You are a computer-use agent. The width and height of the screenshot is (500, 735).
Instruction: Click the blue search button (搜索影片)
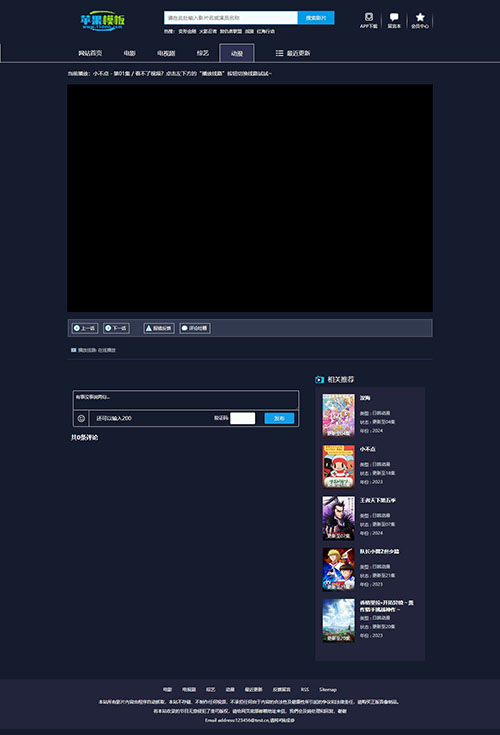click(x=316, y=18)
